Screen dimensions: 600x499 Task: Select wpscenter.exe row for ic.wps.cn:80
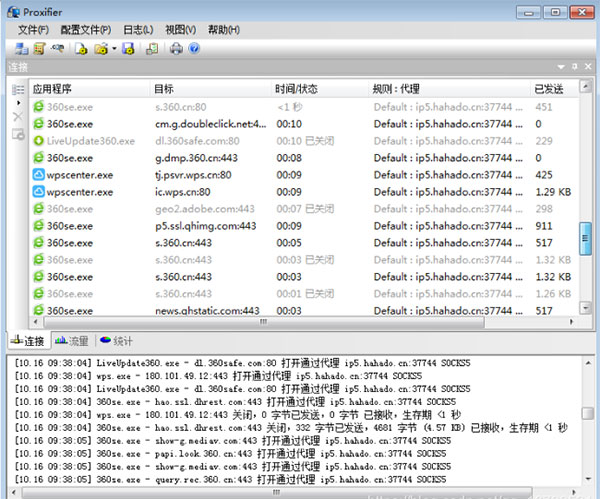point(304,192)
